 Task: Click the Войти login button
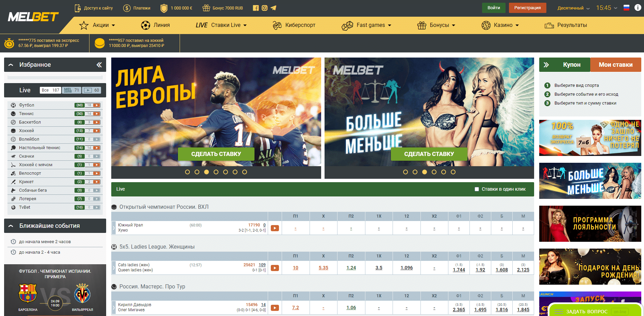pyautogui.click(x=494, y=8)
